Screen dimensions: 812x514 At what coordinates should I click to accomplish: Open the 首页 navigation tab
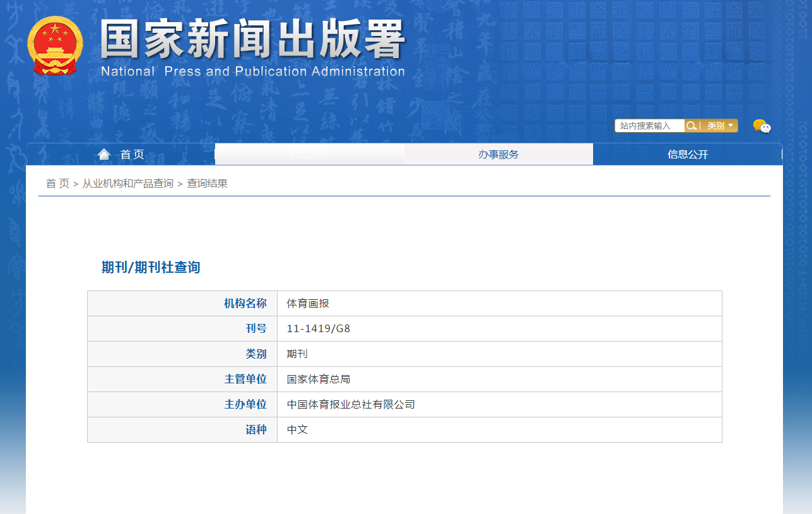(x=132, y=154)
